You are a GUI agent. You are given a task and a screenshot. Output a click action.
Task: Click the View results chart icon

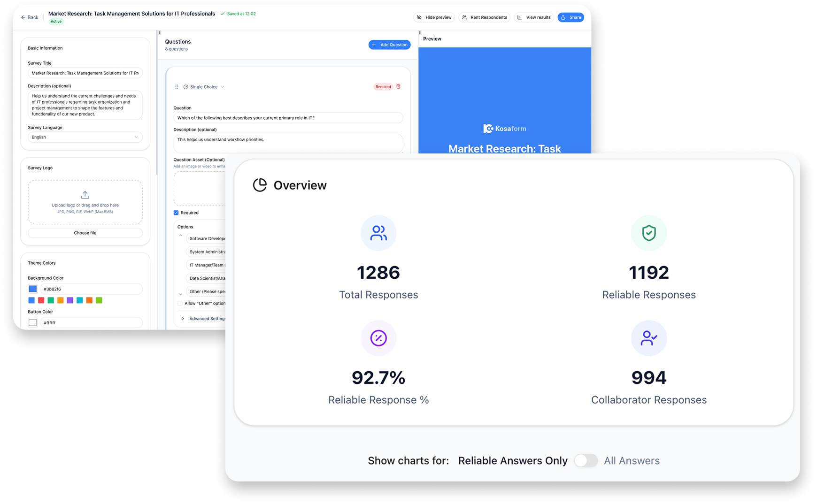(x=520, y=17)
